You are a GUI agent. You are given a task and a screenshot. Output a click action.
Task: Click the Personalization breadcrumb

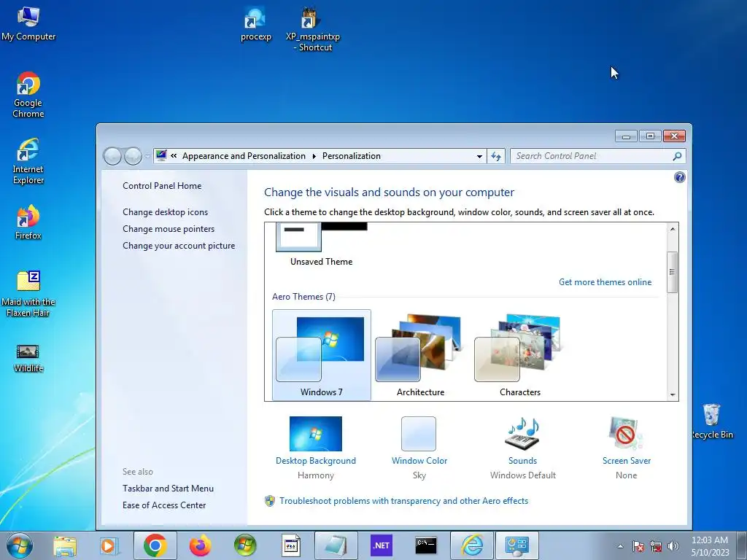coord(352,156)
